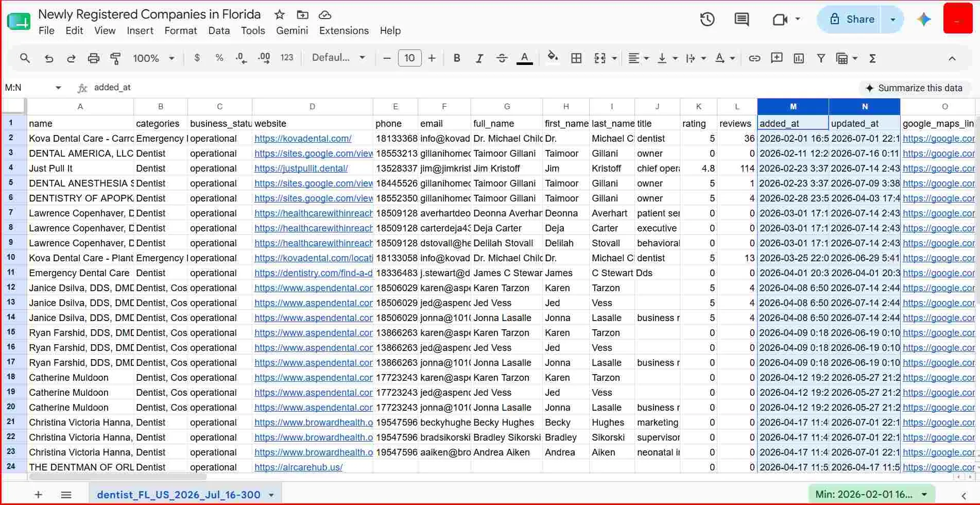Toggle the create a filter icon
The height and width of the screenshot is (505, 980).
tap(821, 58)
